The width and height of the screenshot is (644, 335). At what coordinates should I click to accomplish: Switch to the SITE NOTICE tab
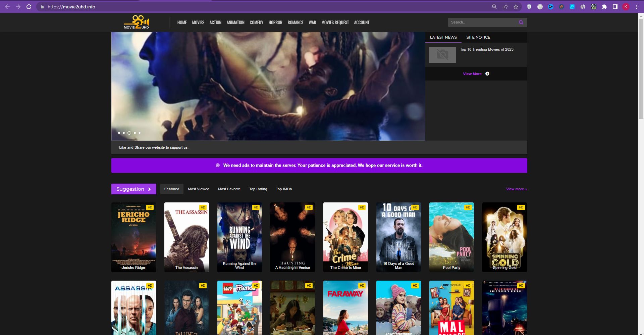tap(478, 37)
